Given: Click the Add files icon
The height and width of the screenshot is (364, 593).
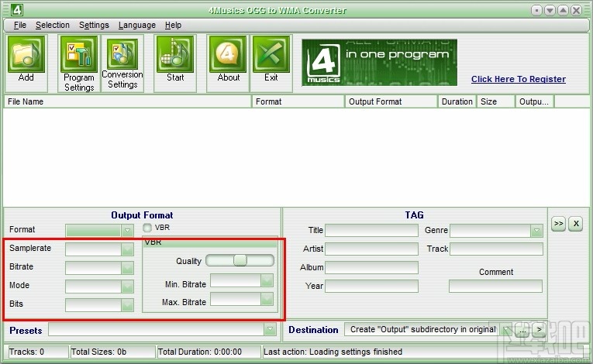Looking at the screenshot, I should pos(26,54).
